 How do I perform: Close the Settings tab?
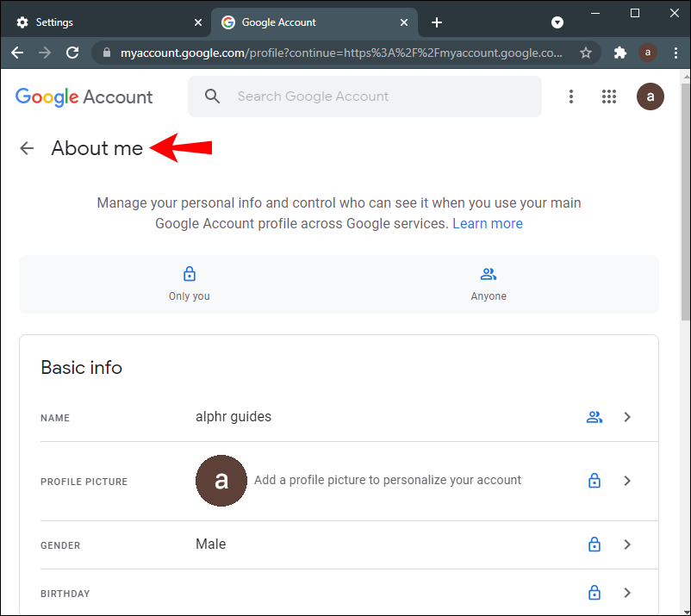(198, 22)
